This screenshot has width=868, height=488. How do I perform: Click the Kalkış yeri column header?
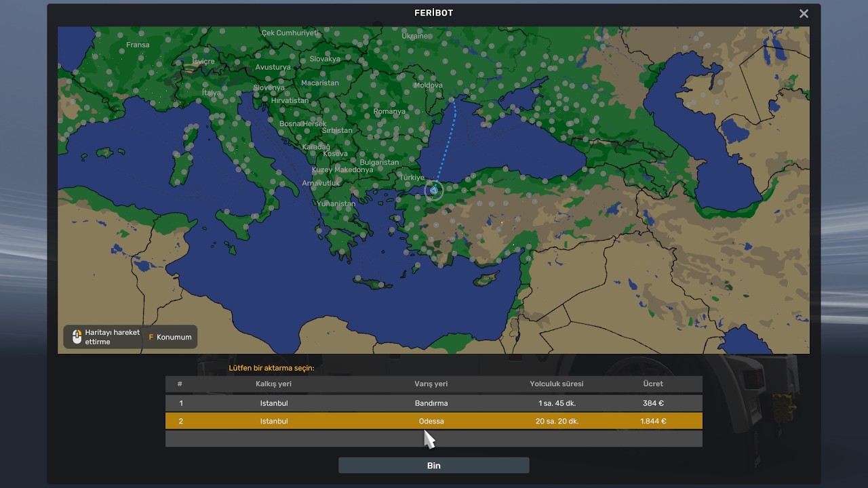[x=274, y=384]
